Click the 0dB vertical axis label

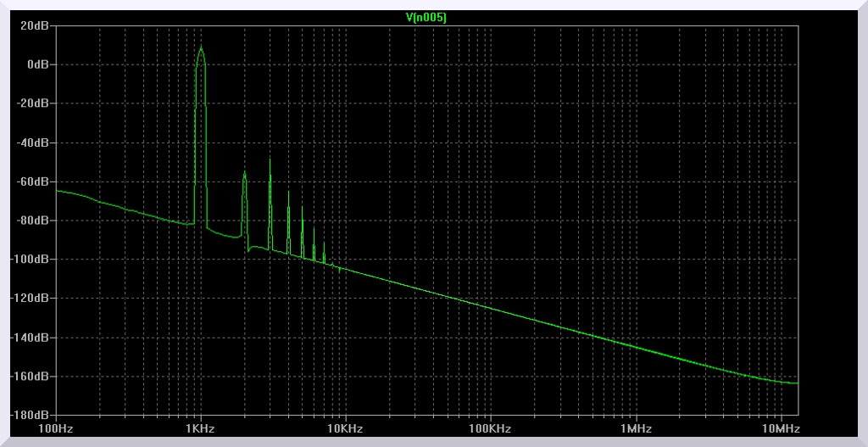pyautogui.click(x=41, y=64)
